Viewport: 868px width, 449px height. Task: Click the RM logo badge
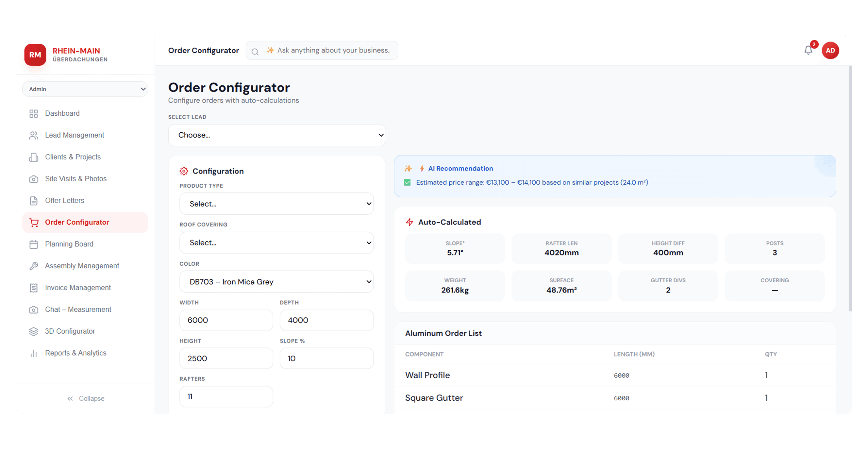(x=35, y=55)
